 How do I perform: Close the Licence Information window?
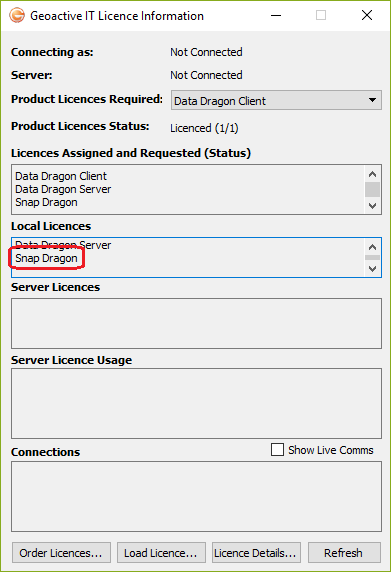click(x=367, y=15)
